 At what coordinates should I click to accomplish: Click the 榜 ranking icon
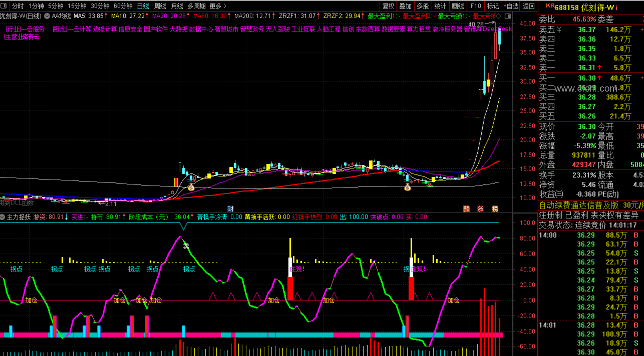coord(495,209)
